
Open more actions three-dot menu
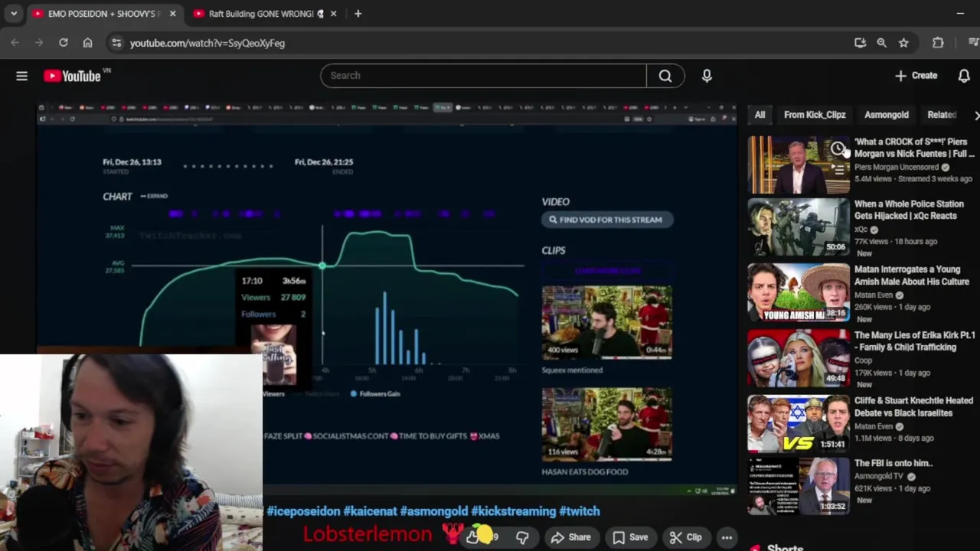727,537
